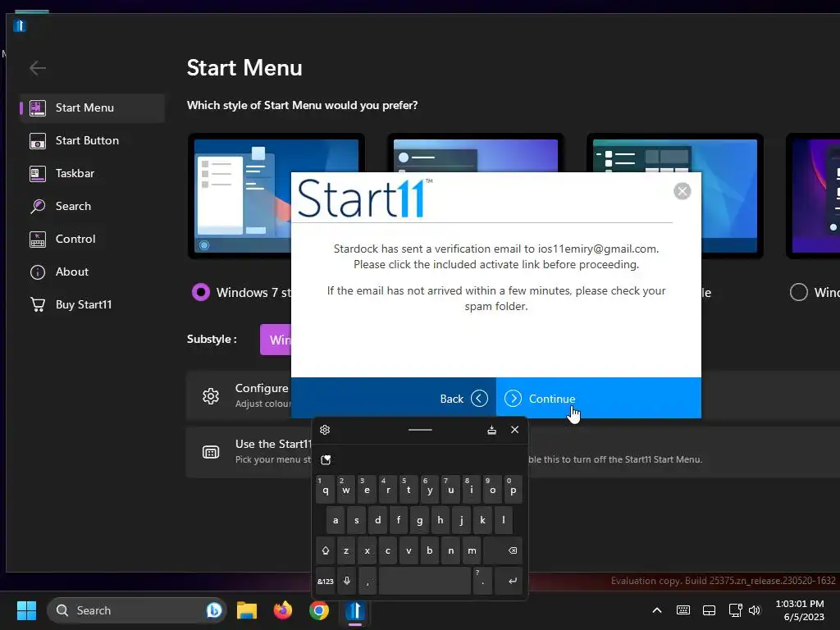Click the Continue button in the dialog
Image resolution: width=840 pixels, height=630 pixels.
click(x=598, y=398)
